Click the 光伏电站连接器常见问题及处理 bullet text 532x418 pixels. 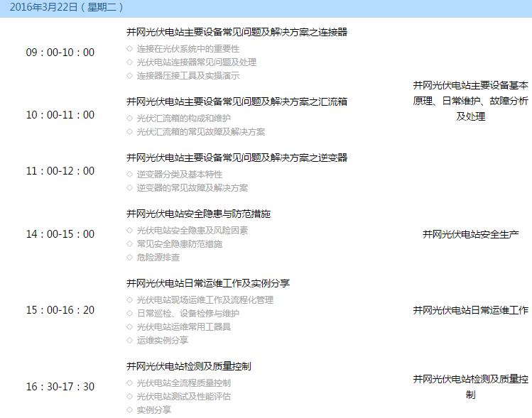[197, 62]
